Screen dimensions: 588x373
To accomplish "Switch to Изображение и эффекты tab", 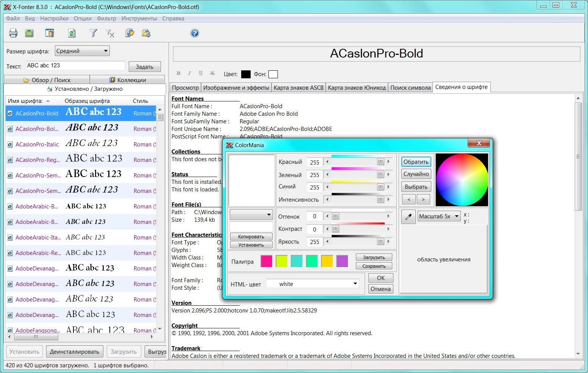I will (x=236, y=88).
